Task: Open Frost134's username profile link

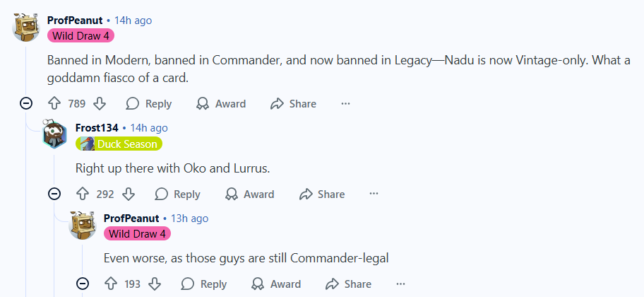Action: (x=96, y=128)
